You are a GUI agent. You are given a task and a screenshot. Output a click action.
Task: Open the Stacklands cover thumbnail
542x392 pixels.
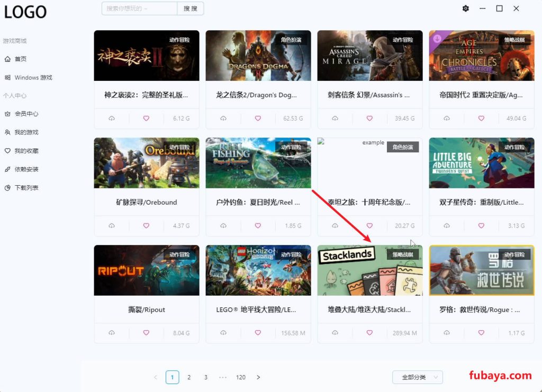click(370, 270)
